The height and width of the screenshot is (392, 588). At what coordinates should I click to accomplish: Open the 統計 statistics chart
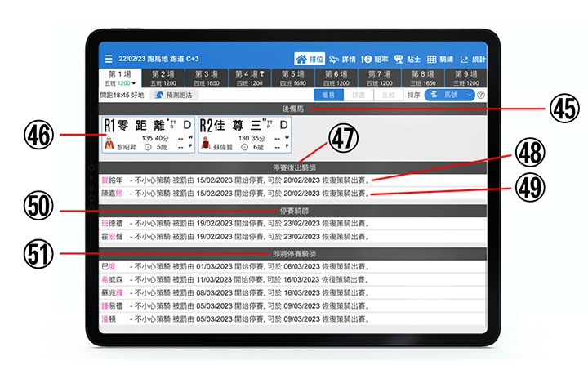tap(471, 59)
